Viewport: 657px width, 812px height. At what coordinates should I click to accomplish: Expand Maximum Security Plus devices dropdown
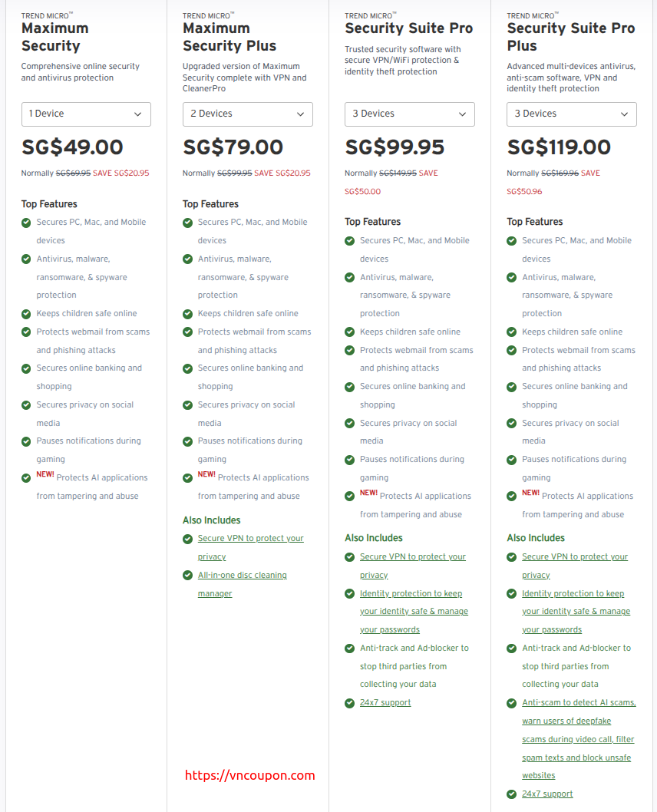tap(247, 114)
